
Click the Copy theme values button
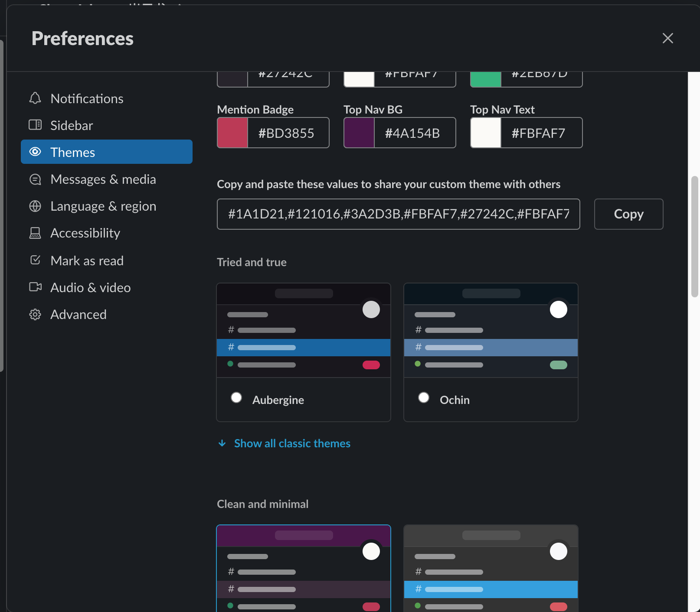[x=628, y=214]
